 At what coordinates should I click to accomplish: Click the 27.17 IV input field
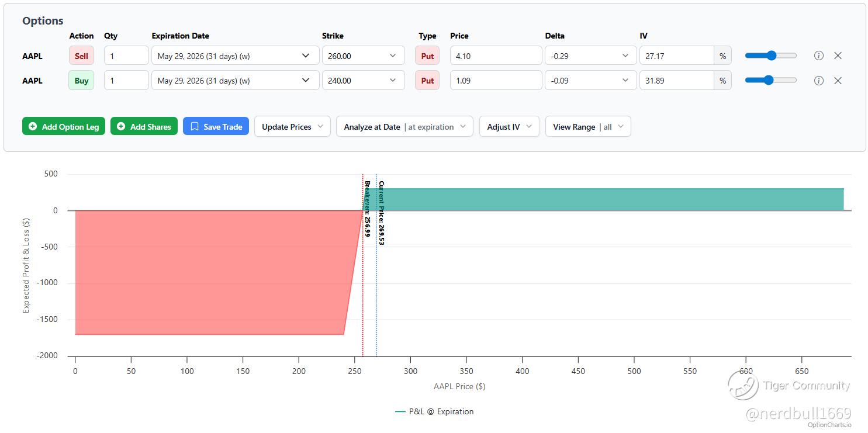[677, 56]
